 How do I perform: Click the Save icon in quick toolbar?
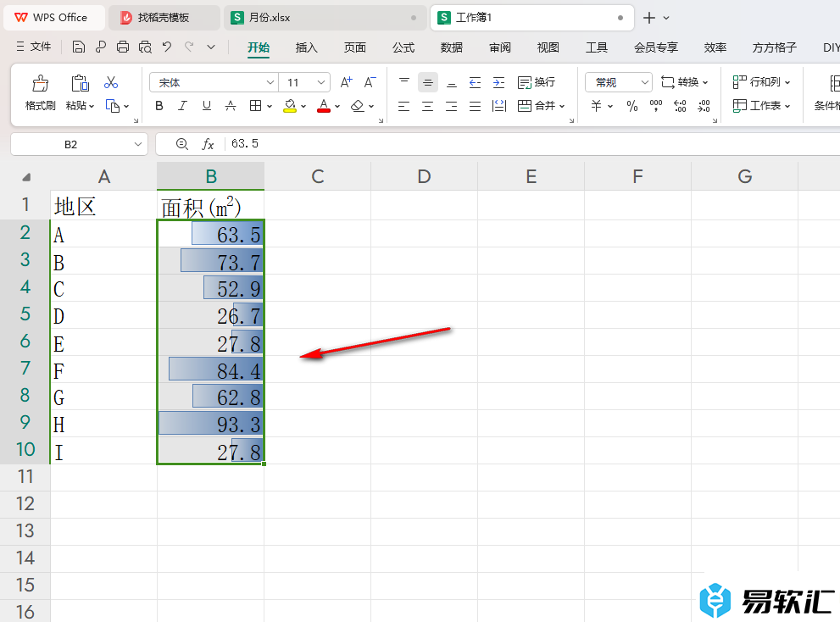pyautogui.click(x=78, y=47)
